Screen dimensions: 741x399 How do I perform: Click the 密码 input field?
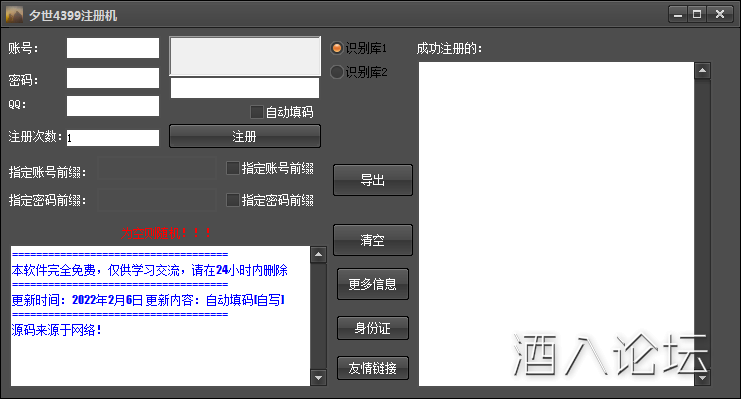click(x=113, y=78)
